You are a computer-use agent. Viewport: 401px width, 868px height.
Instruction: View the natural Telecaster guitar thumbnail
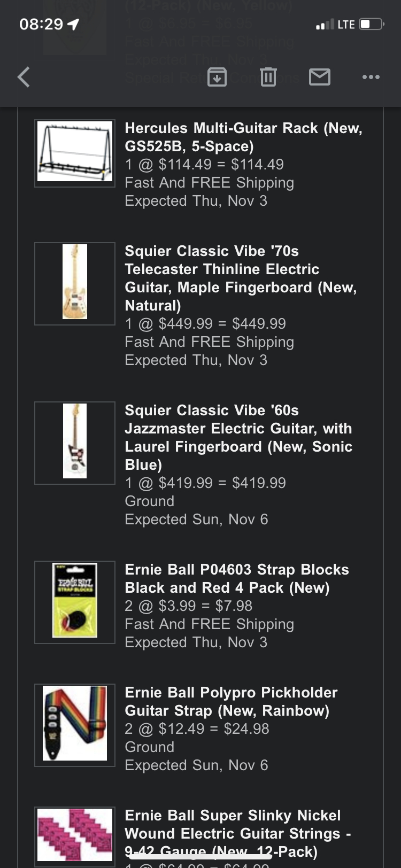coord(74,283)
